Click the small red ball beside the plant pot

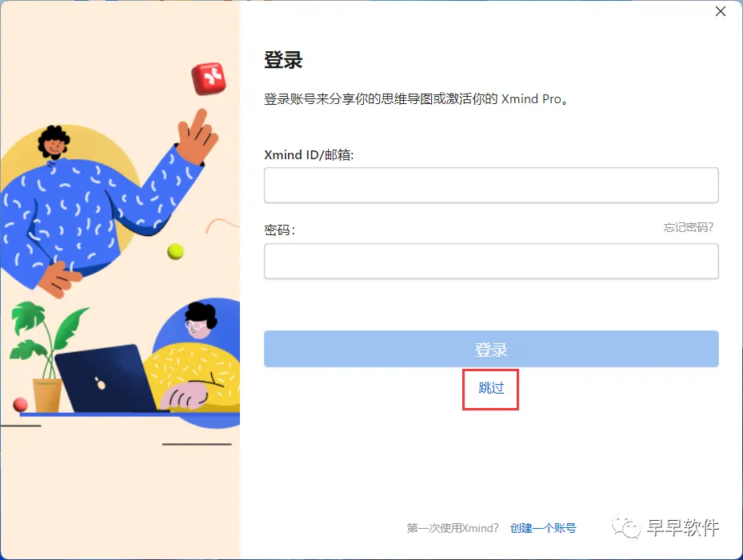point(20,405)
